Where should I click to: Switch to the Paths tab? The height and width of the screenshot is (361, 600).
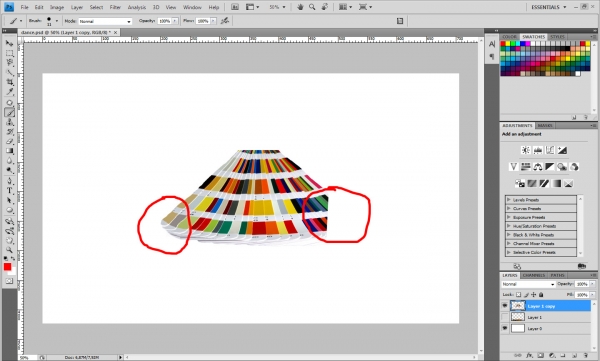(x=557, y=275)
